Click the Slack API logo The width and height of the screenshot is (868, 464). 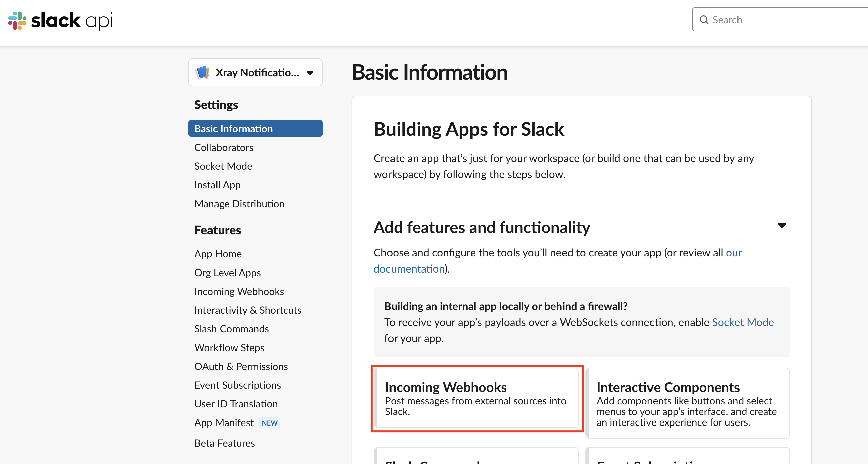pos(60,21)
